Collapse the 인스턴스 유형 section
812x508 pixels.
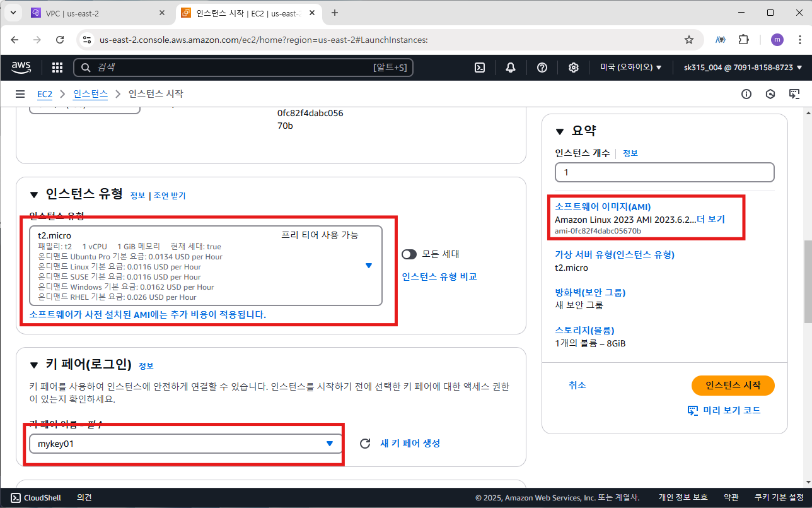point(34,194)
